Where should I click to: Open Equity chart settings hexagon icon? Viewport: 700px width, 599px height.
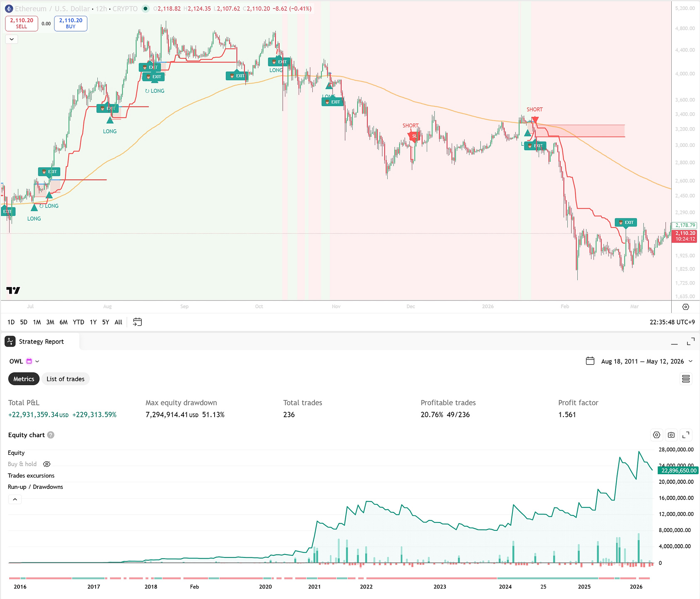coord(656,435)
